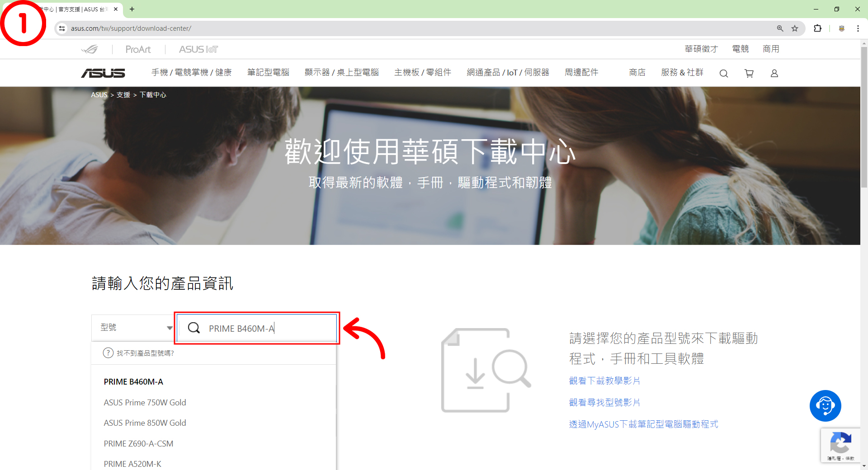Select ASUS Prime 750W Gold suggestion
868x470 pixels.
coord(145,403)
